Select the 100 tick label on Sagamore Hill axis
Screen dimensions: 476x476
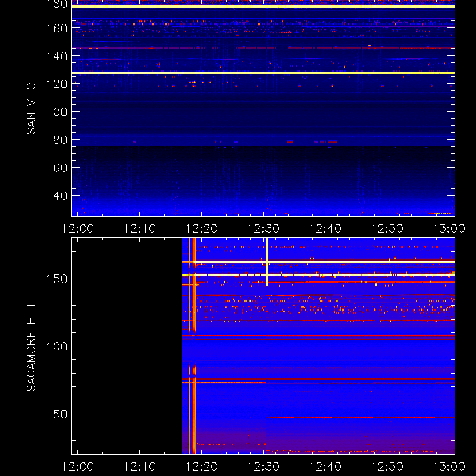point(57,346)
